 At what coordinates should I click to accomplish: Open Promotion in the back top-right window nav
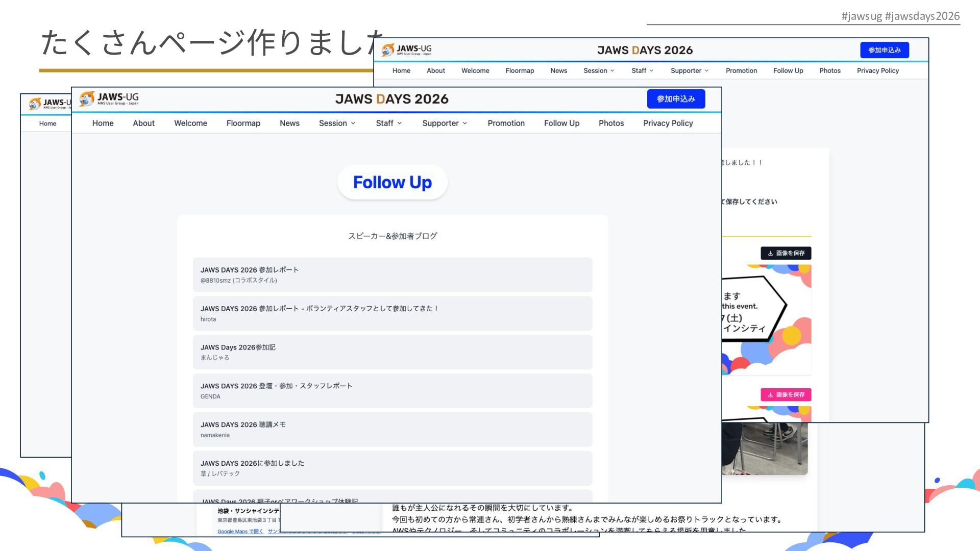click(x=741, y=70)
